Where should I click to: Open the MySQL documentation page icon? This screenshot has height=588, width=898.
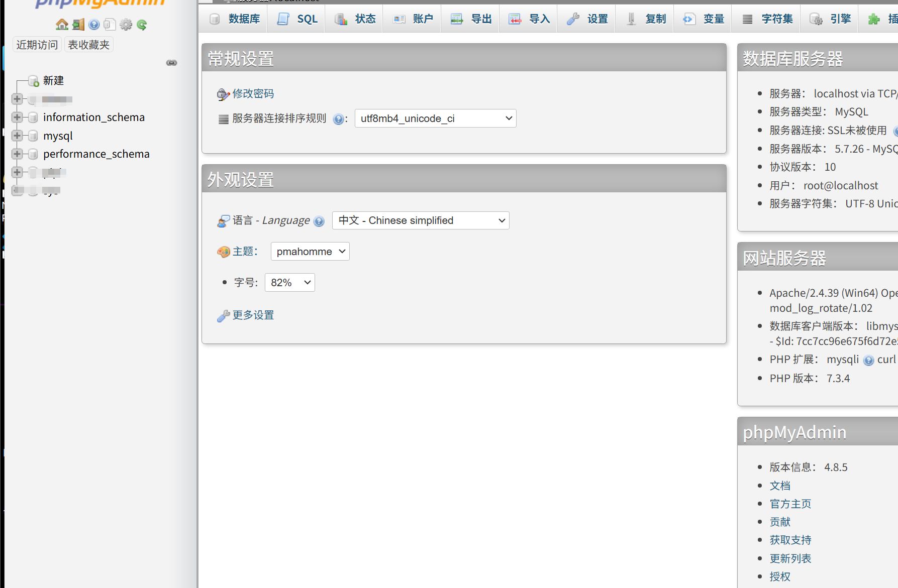(110, 24)
